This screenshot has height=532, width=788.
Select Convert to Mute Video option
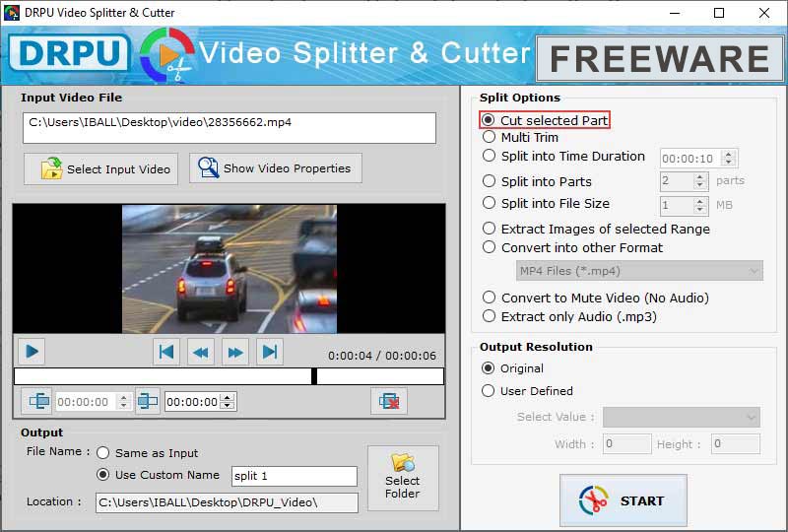point(596,298)
